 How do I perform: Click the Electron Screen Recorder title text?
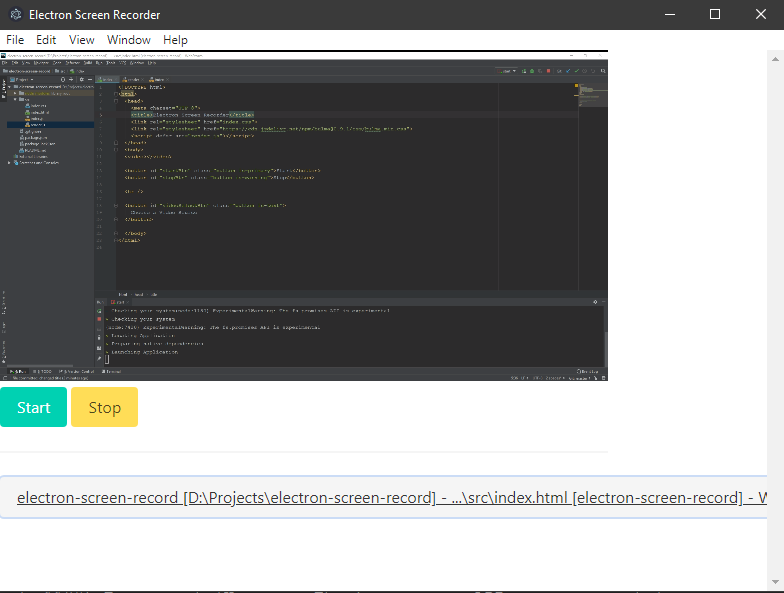point(94,15)
